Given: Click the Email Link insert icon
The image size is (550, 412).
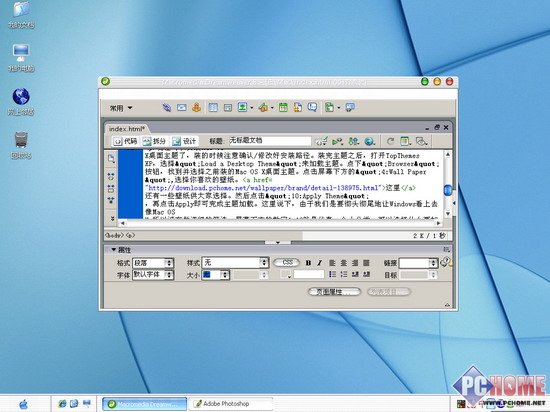Looking at the screenshot, I should pos(181,107).
